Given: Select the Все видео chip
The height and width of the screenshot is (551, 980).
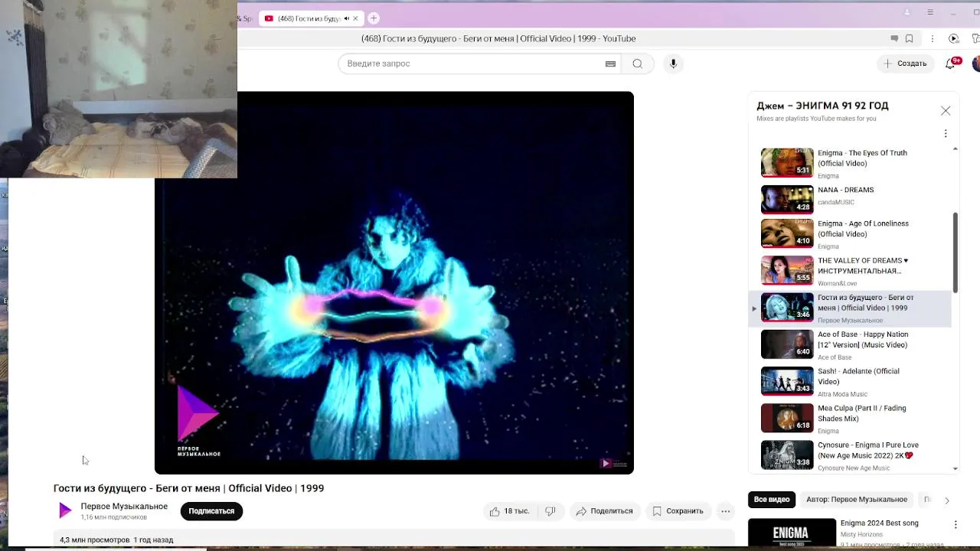Looking at the screenshot, I should coord(772,500).
